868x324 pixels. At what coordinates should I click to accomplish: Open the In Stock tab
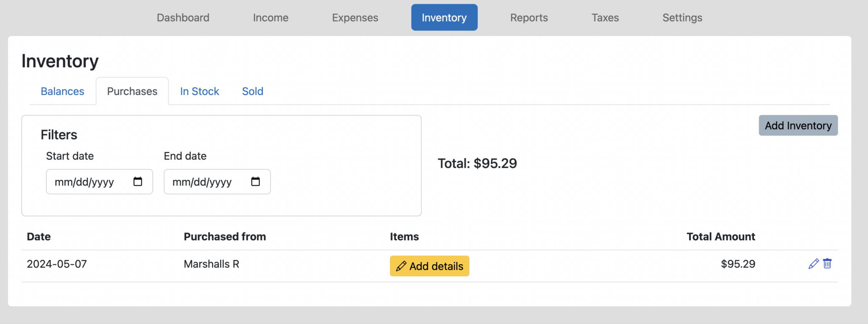[x=199, y=91]
